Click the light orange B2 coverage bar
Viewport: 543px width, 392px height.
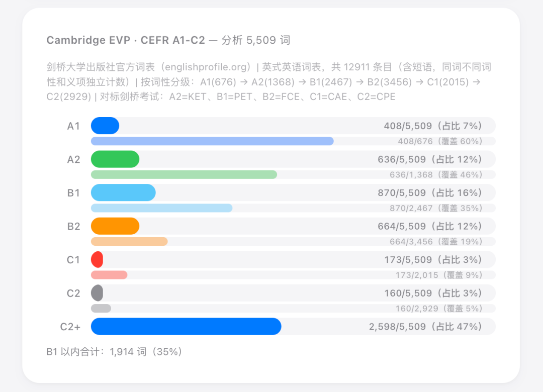(x=129, y=242)
